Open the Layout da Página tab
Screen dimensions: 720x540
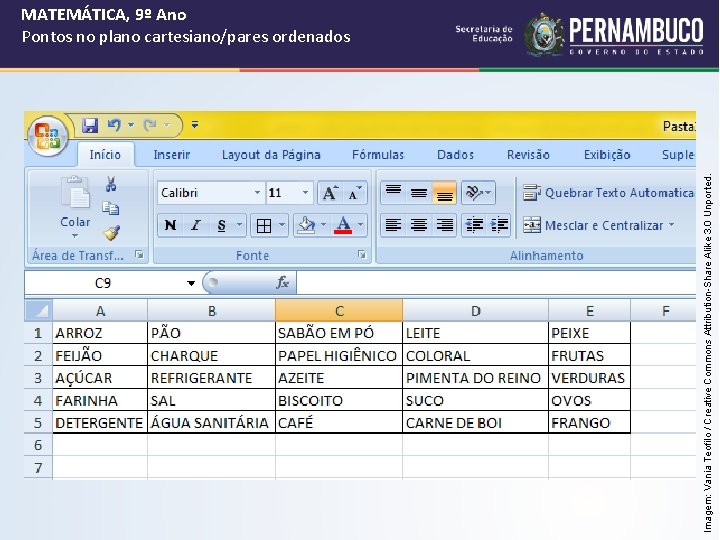[x=271, y=155]
